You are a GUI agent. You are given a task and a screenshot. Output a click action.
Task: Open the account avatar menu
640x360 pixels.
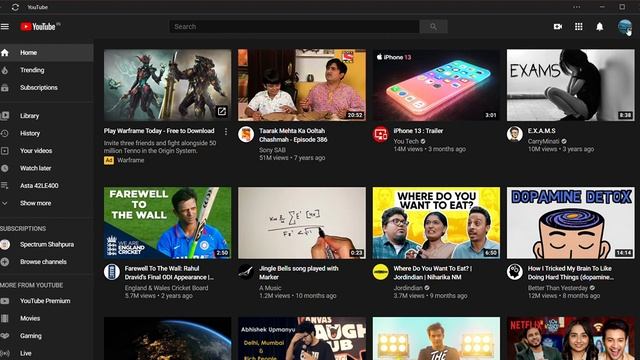point(624,27)
